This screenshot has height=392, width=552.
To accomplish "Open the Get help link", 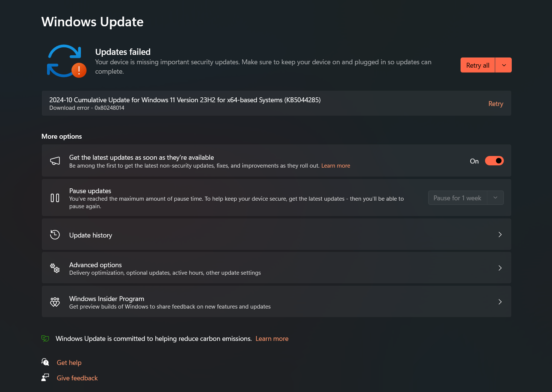I will (x=69, y=363).
